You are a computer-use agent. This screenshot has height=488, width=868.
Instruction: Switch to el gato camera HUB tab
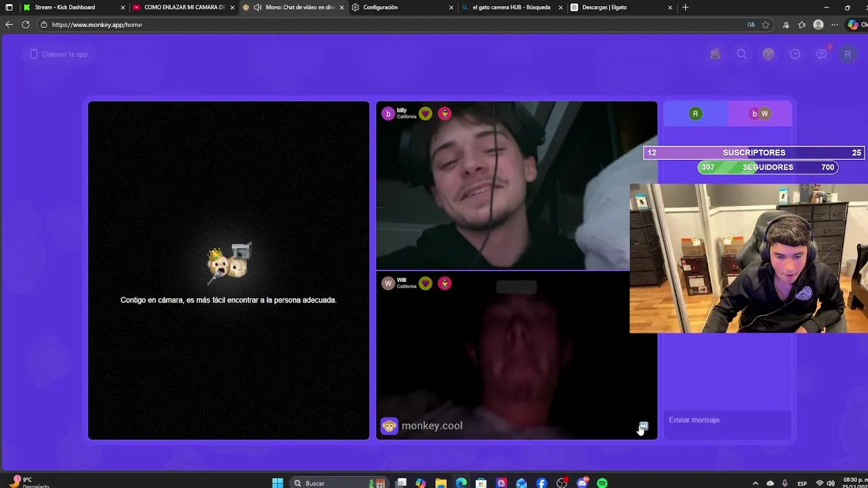click(512, 7)
